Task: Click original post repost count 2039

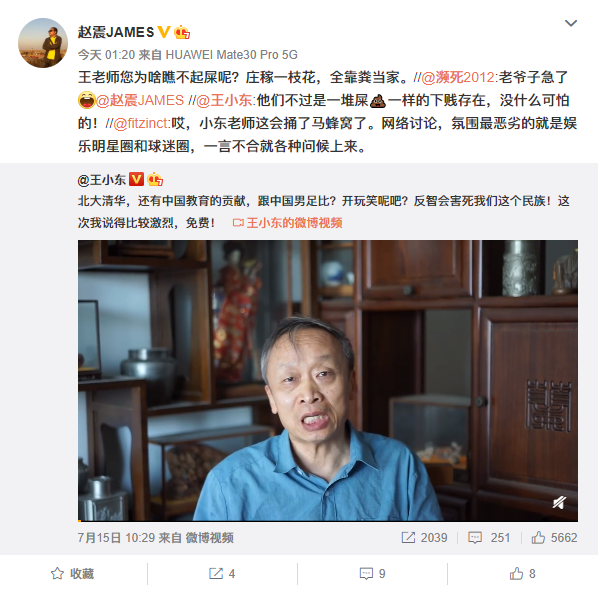Action: [x=424, y=538]
